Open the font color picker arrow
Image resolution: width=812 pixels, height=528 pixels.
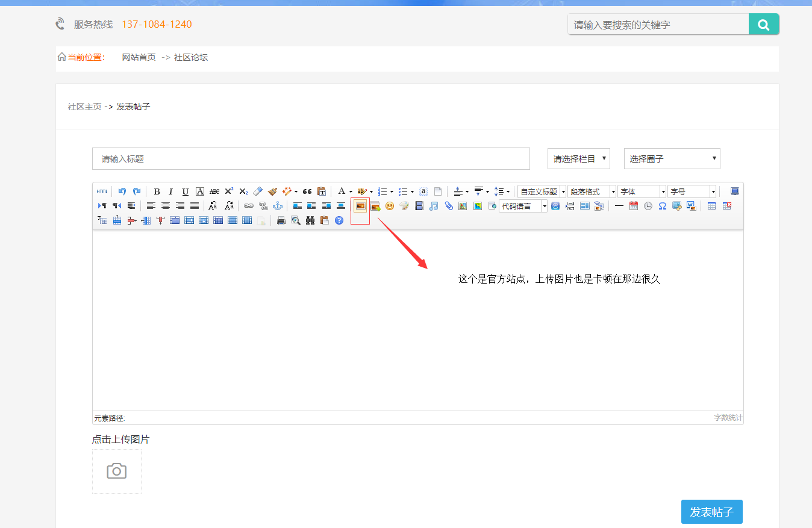351,192
